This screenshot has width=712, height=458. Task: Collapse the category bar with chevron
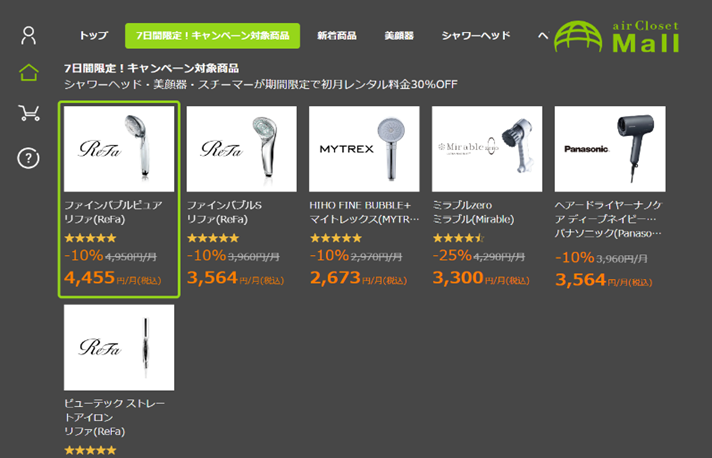point(543,35)
